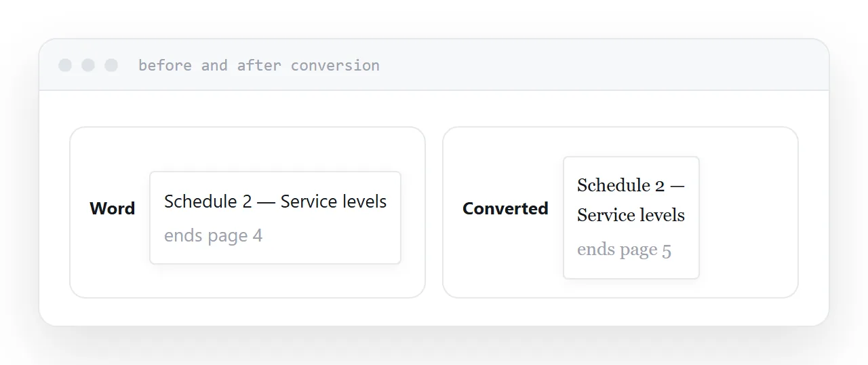
Task: Click the 'Schedule 2 —' line in the Converted card
Action: 631,185
